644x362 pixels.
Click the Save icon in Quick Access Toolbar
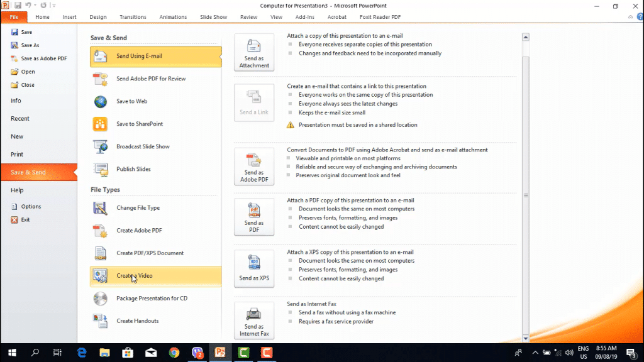[x=18, y=5]
